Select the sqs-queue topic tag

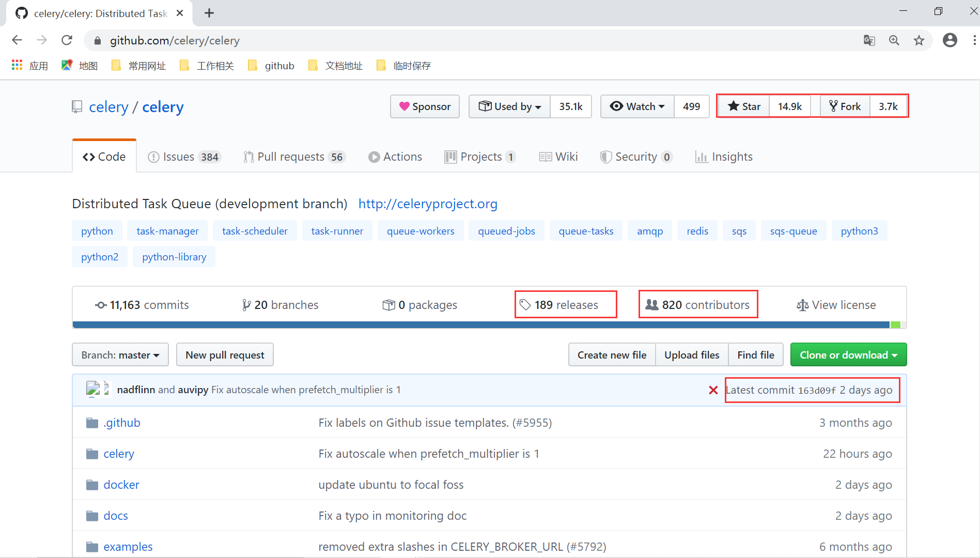point(794,231)
